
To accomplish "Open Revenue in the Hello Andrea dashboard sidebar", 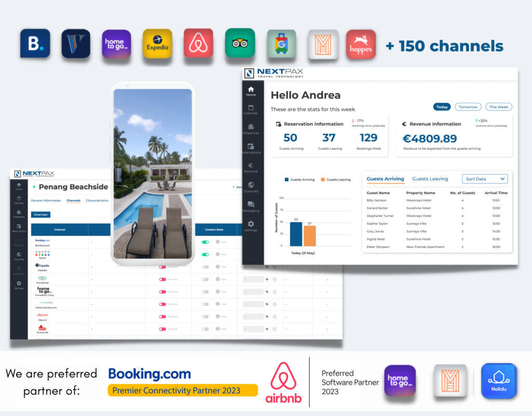I will [251, 168].
